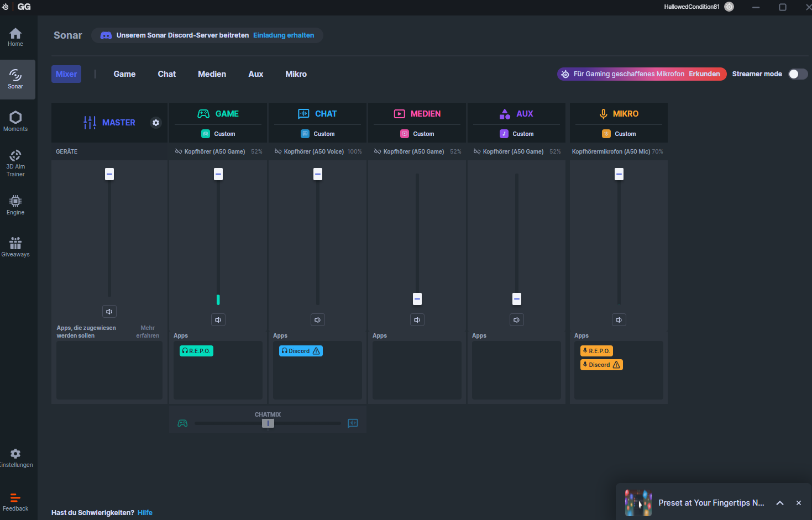Viewport: 812px width, 520px height.
Task: Mute the Master channel
Action: coord(109,312)
